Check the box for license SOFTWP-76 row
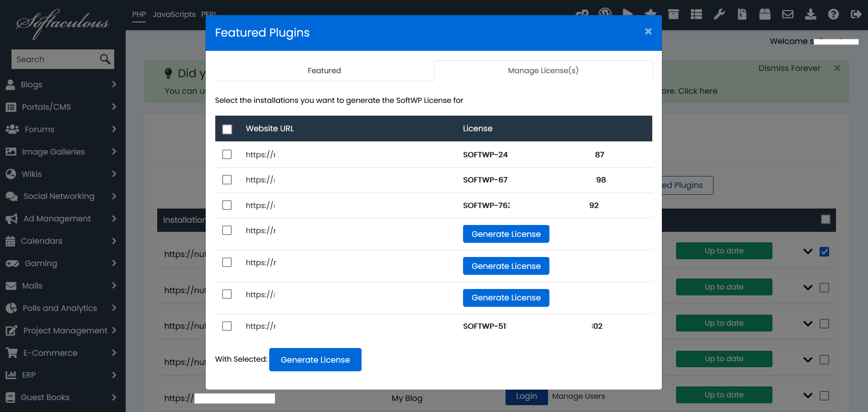Screen dimensions: 868x412 click(x=227, y=205)
